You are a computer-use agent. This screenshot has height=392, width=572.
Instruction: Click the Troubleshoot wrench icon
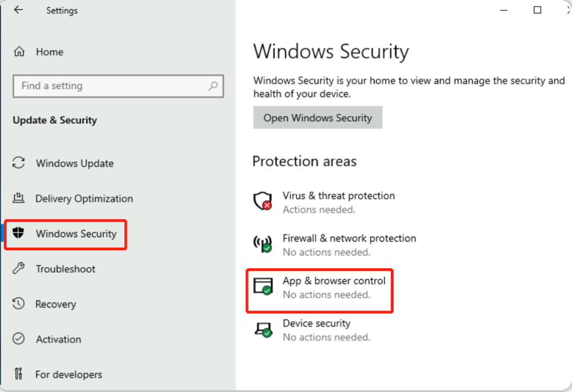(x=18, y=268)
